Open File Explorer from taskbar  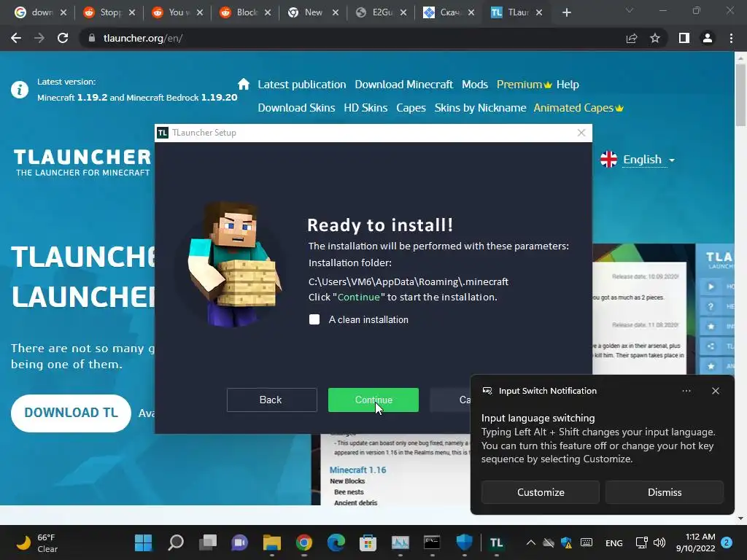point(272,542)
